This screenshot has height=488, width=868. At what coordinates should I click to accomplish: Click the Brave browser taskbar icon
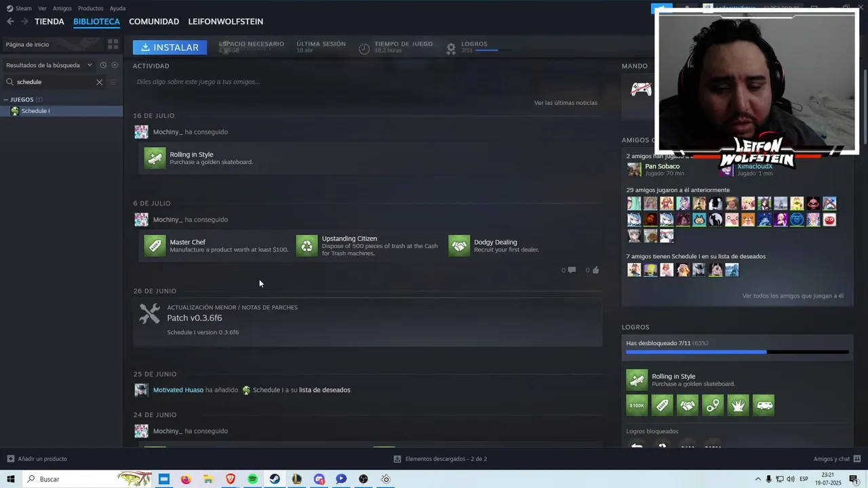230,479
